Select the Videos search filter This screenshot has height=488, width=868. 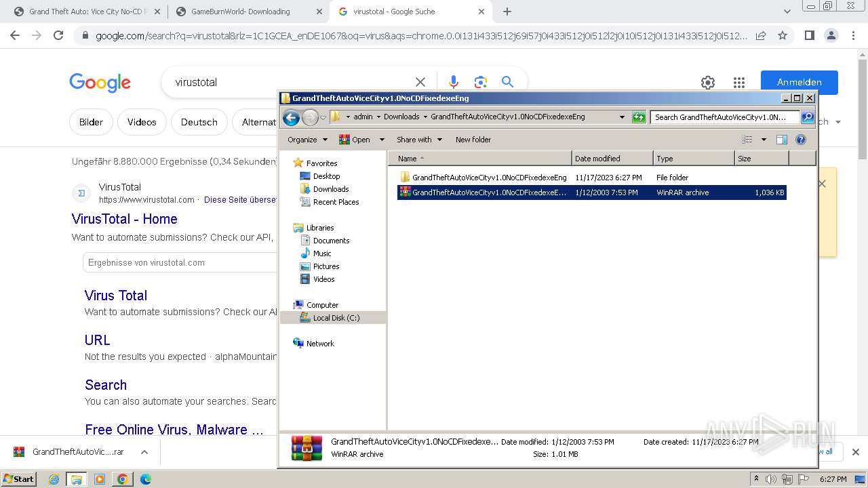[x=142, y=122]
